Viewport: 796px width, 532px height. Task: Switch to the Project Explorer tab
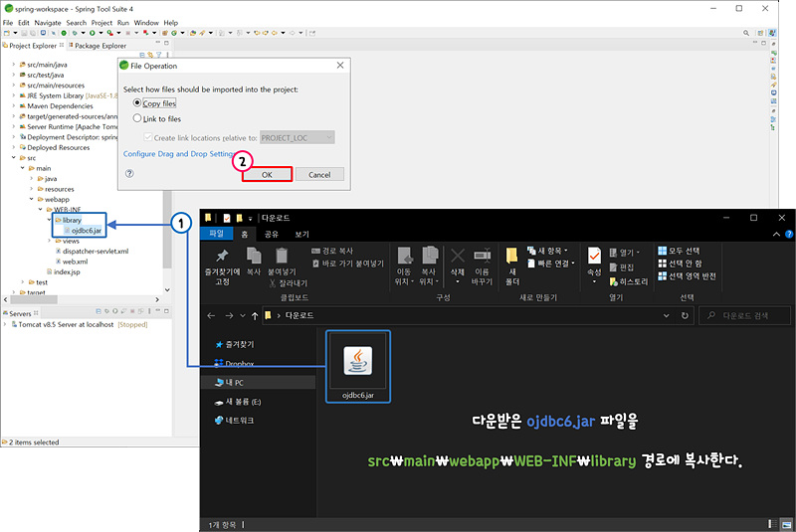[33, 46]
